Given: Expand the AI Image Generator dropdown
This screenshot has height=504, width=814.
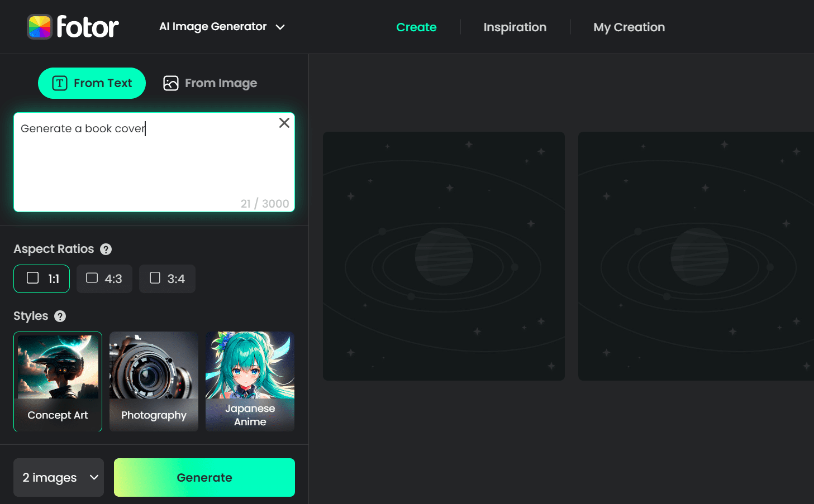Looking at the screenshot, I should pos(222,27).
